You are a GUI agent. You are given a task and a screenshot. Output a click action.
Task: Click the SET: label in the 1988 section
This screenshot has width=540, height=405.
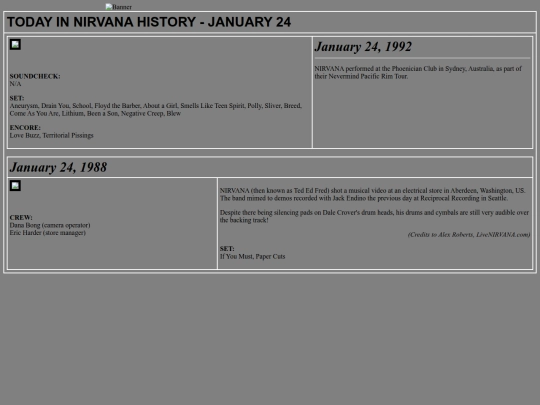coord(227,249)
